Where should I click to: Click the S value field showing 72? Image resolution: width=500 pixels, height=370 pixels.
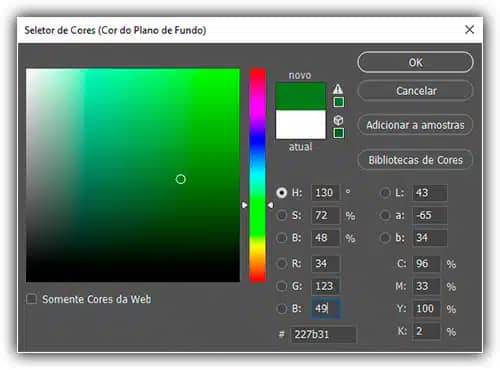point(326,215)
